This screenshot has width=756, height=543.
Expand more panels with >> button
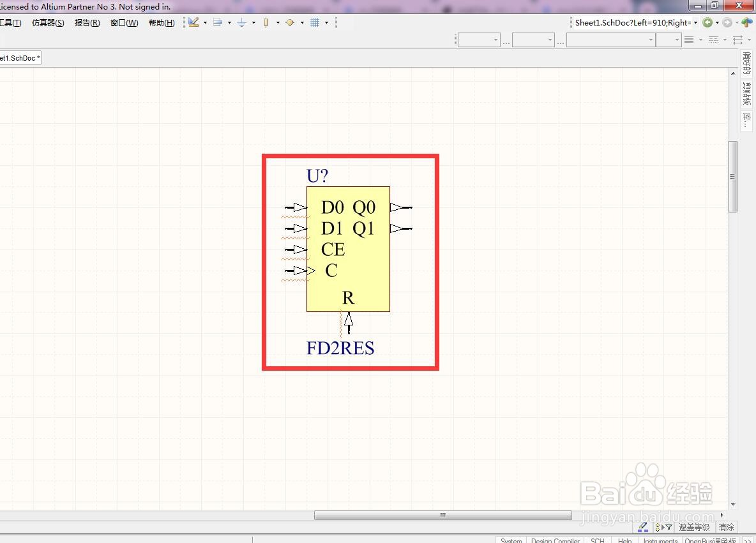(747, 540)
